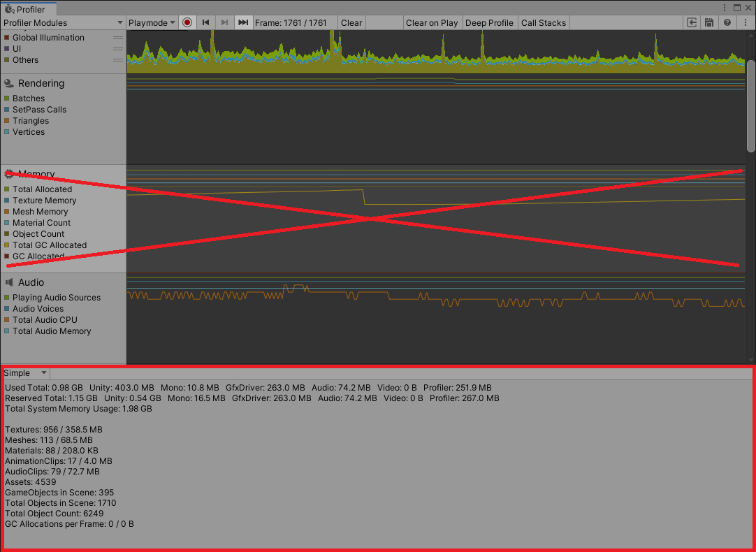The image size is (756, 552).
Task: Toggle Vertices chart series
Action: (7, 131)
